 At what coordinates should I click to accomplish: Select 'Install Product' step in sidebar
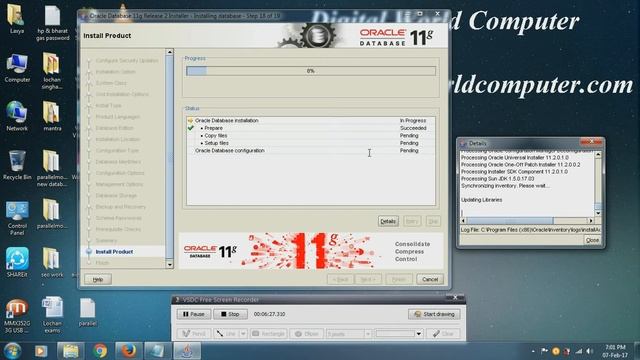click(x=114, y=252)
